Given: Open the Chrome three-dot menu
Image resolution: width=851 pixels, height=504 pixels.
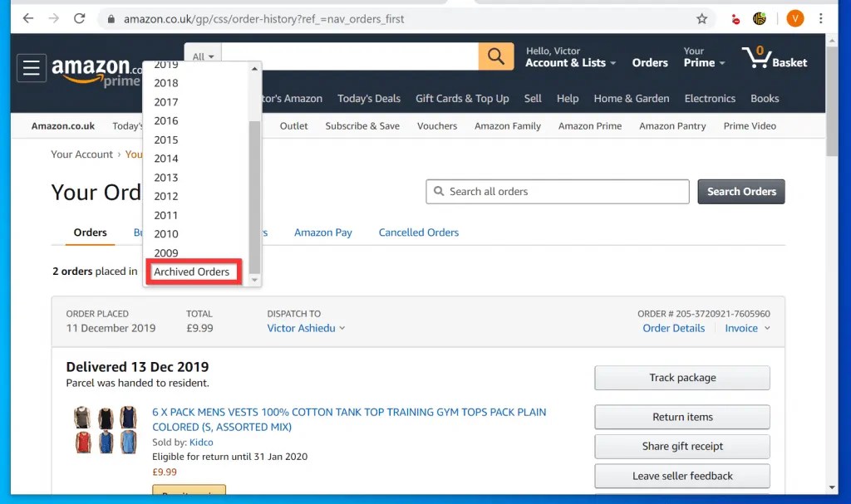Looking at the screenshot, I should click(820, 18).
